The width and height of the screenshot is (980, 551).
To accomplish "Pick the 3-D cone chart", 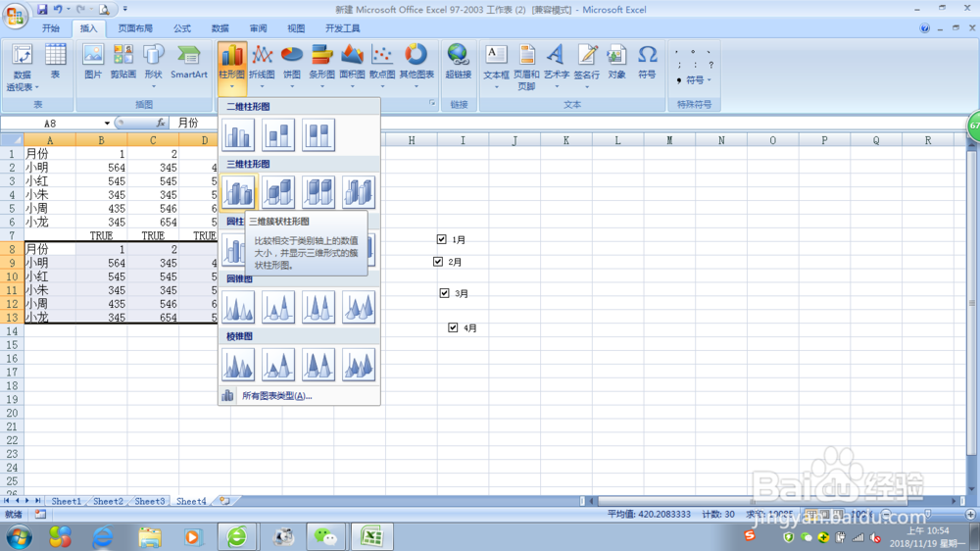I will [358, 307].
